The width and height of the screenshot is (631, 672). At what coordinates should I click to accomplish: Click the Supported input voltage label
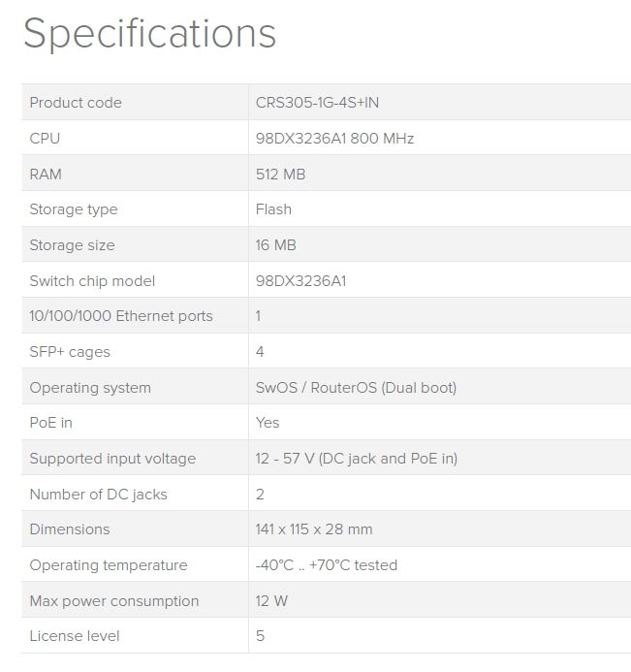(x=112, y=459)
